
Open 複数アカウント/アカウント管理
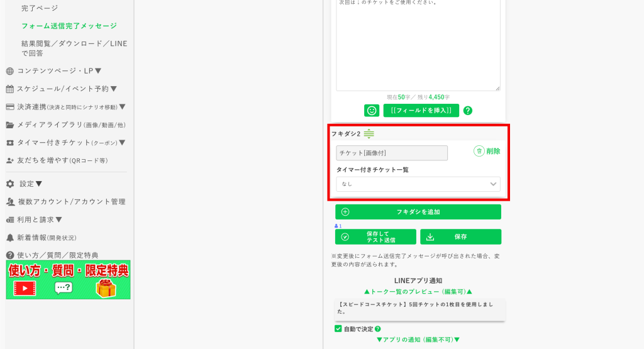click(x=72, y=202)
